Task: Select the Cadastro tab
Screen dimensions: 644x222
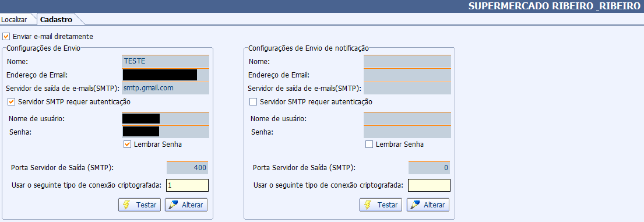Action: coord(57,19)
